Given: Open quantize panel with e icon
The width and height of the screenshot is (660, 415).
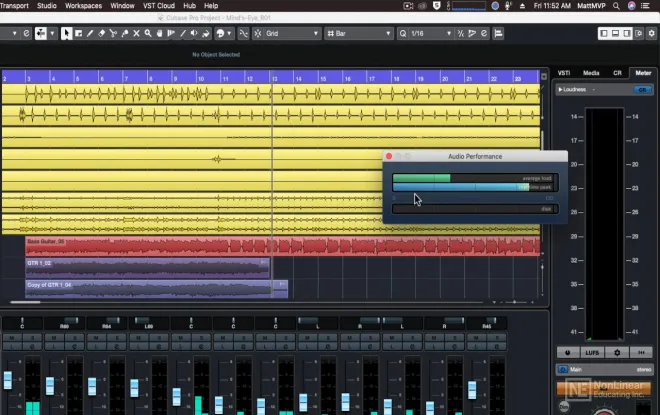Looking at the screenshot, I should [x=484, y=33].
